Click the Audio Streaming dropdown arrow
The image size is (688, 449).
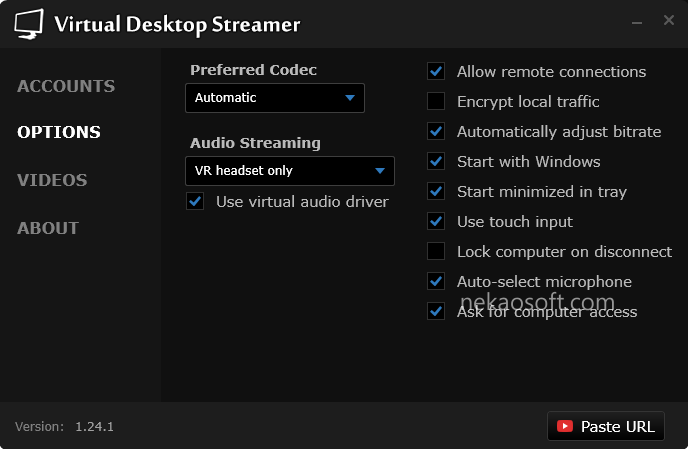tap(380, 171)
